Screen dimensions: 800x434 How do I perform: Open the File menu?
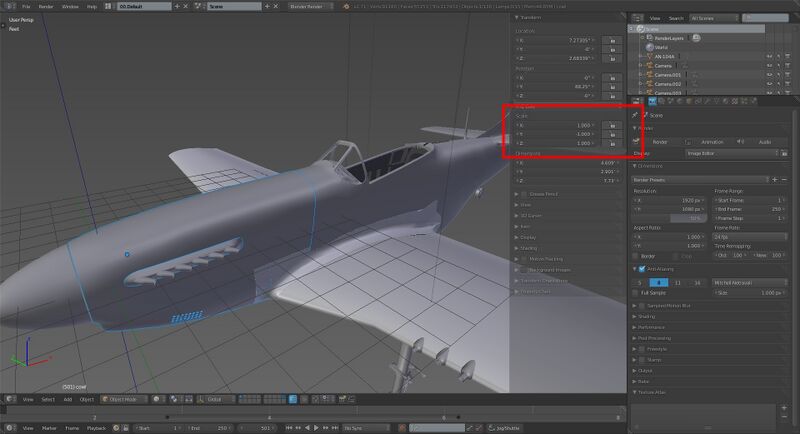26,7
